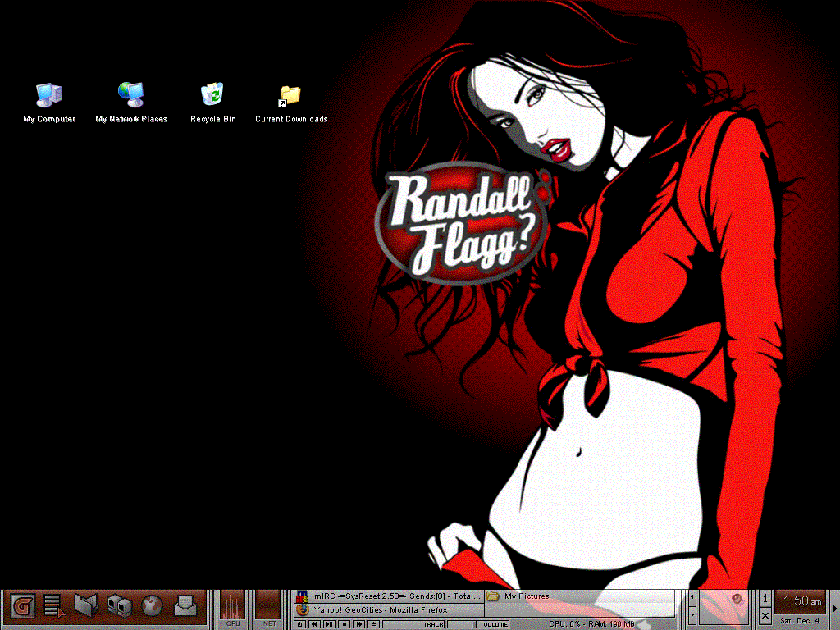Image resolution: width=840 pixels, height=630 pixels.
Task: Click the round system tray icon
Action: (737, 599)
